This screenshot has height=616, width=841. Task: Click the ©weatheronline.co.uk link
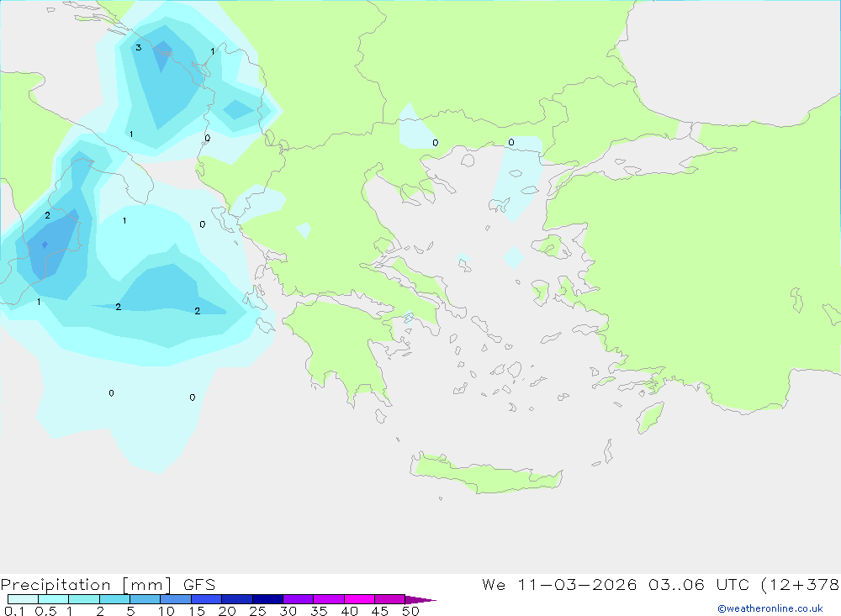pos(770,608)
